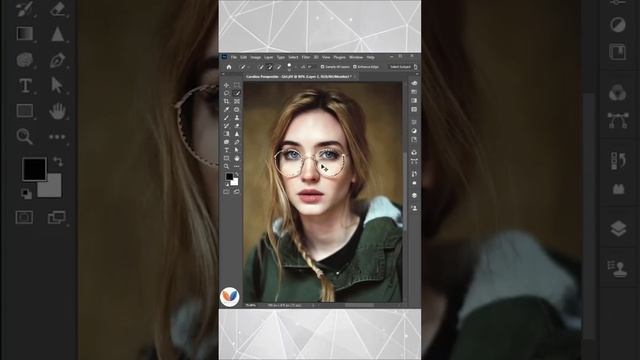Open the Help menu
This screenshot has height=360, width=640.
[371, 57]
